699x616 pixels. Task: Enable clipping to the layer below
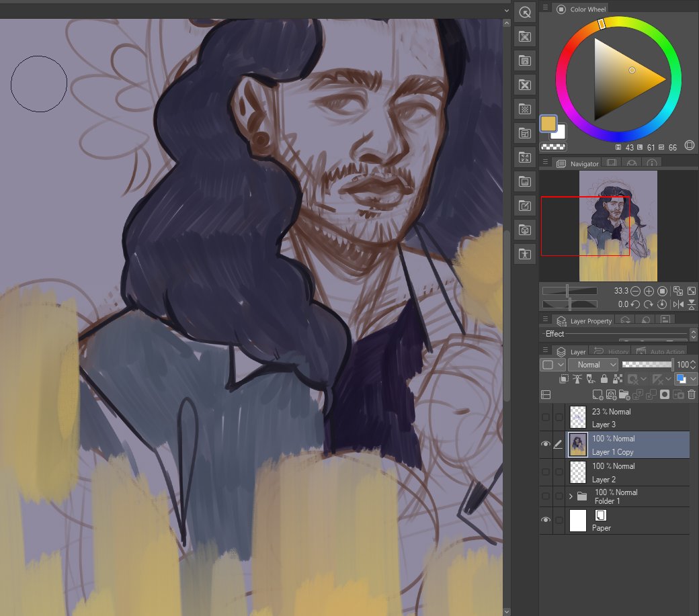pyautogui.click(x=563, y=378)
